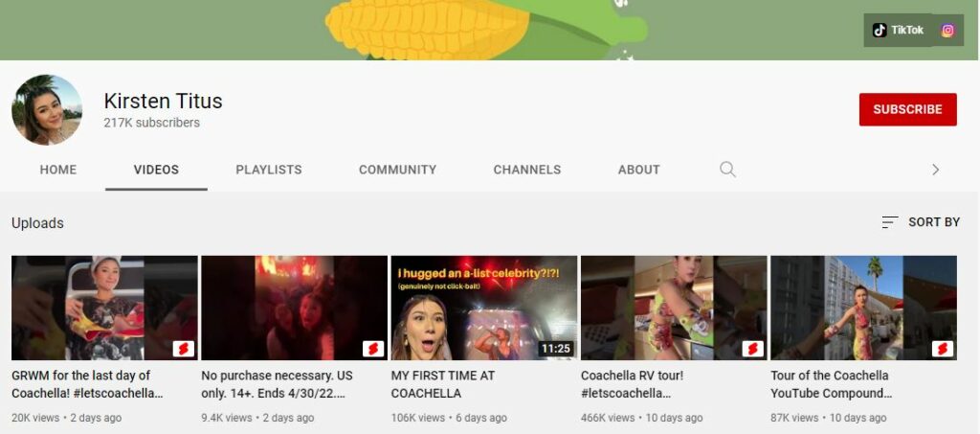This screenshot has height=434, width=980.
Task: Play the hugged an a-list celebrity thumbnail
Action: click(x=483, y=308)
